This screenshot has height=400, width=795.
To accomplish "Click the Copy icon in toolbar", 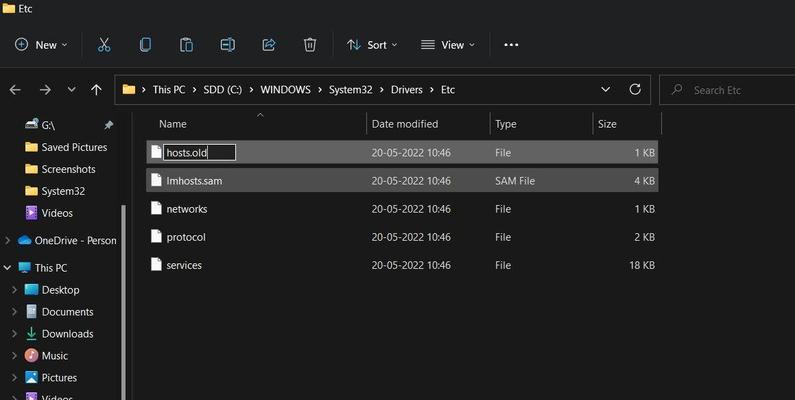I will pos(145,45).
